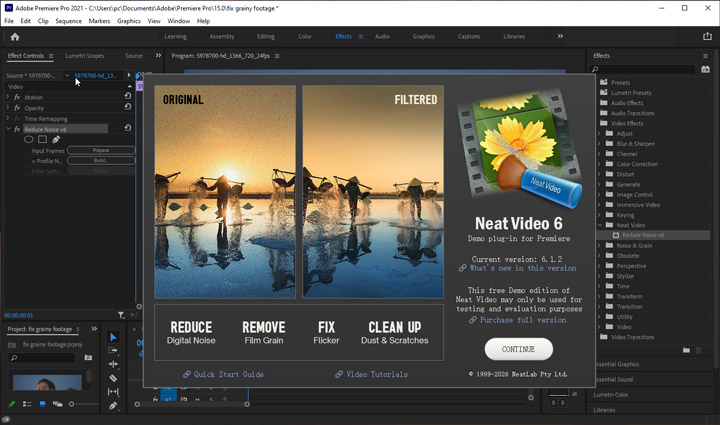Image resolution: width=720 pixels, height=425 pixels.
Task: Collapse Reduce Noise v6 properties
Action: [8, 129]
